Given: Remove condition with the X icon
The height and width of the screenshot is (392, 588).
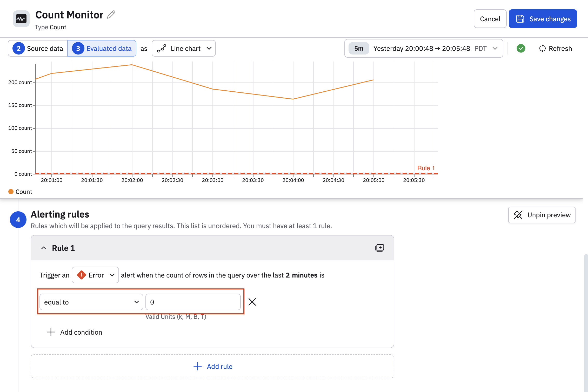Looking at the screenshot, I should 252,302.
